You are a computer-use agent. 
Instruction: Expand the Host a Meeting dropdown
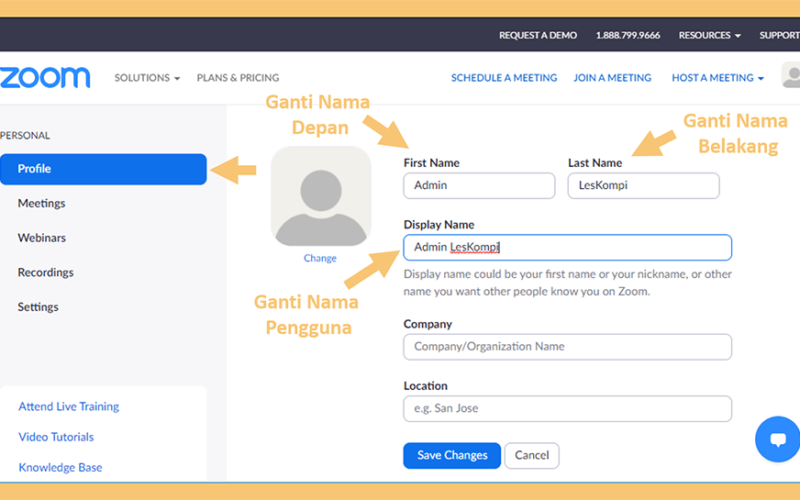click(x=717, y=78)
